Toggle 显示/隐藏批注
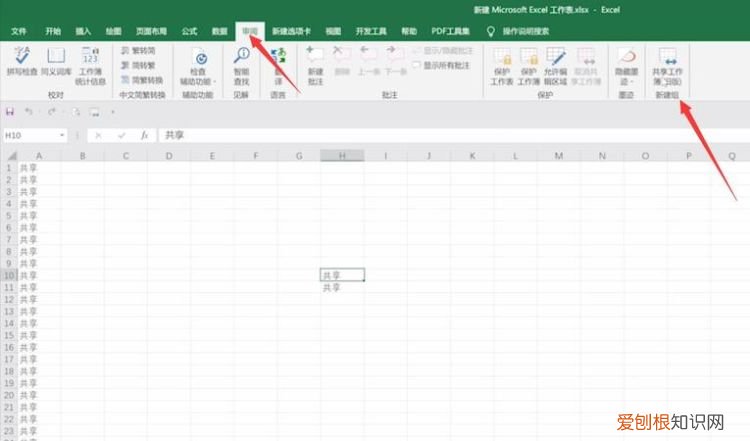 [x=442, y=51]
